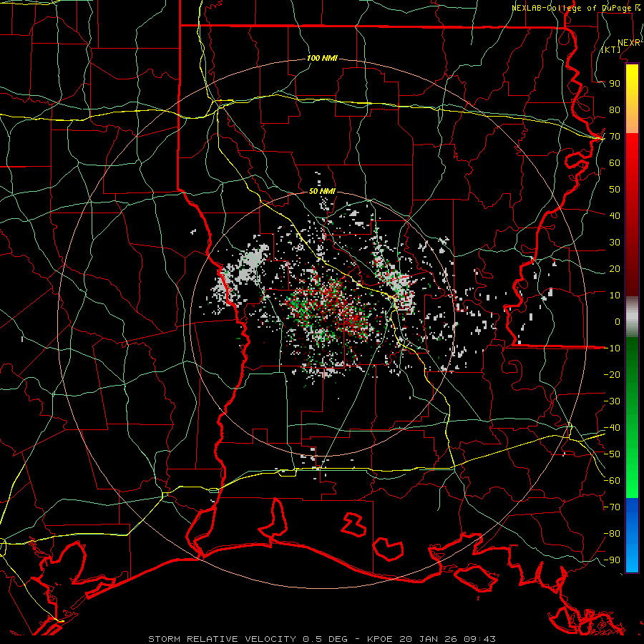The width and height of the screenshot is (644, 644).
Task: Click the 70 value on velocity scale
Action: pos(615,137)
